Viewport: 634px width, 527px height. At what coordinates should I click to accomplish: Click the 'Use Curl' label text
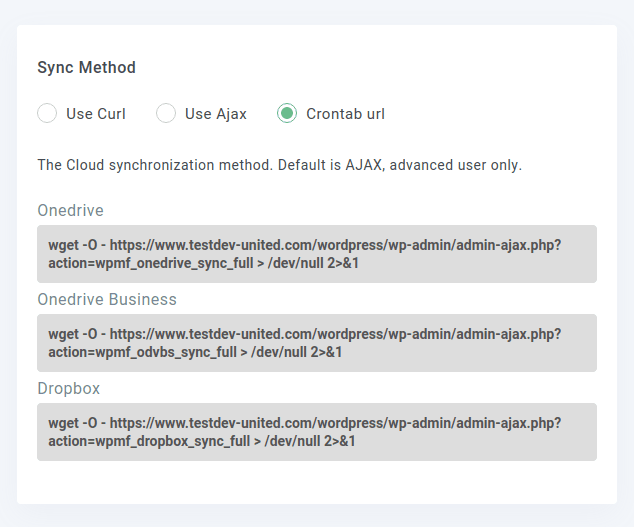pos(96,114)
